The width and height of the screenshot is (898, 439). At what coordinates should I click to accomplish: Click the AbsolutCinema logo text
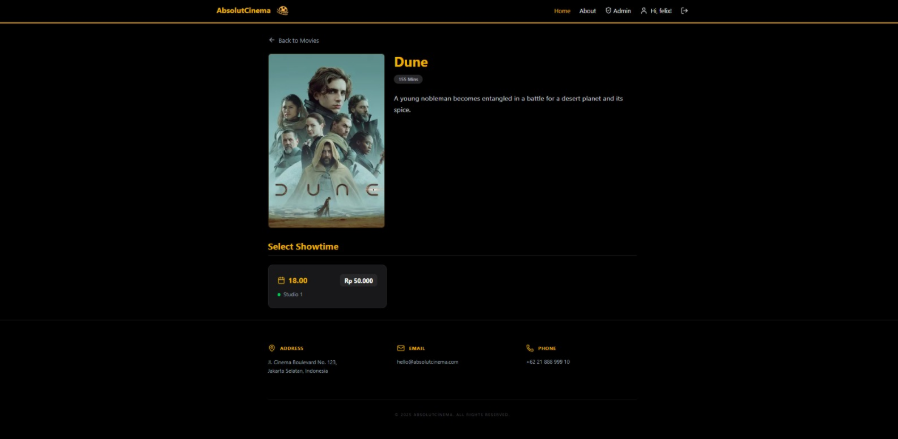[243, 10]
